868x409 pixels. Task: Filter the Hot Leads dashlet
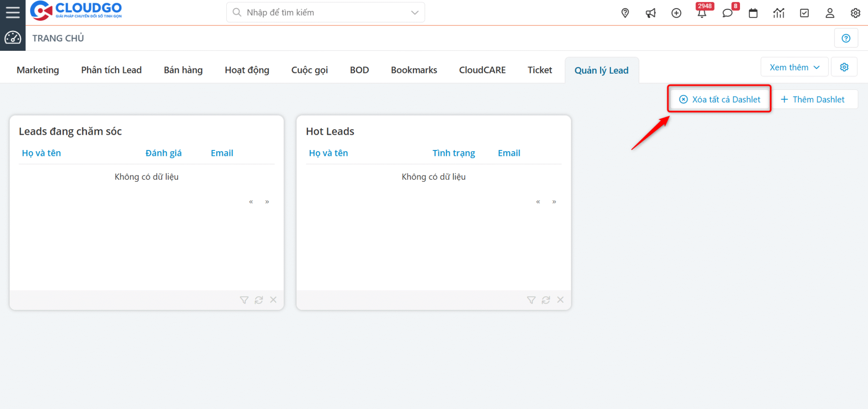531,300
